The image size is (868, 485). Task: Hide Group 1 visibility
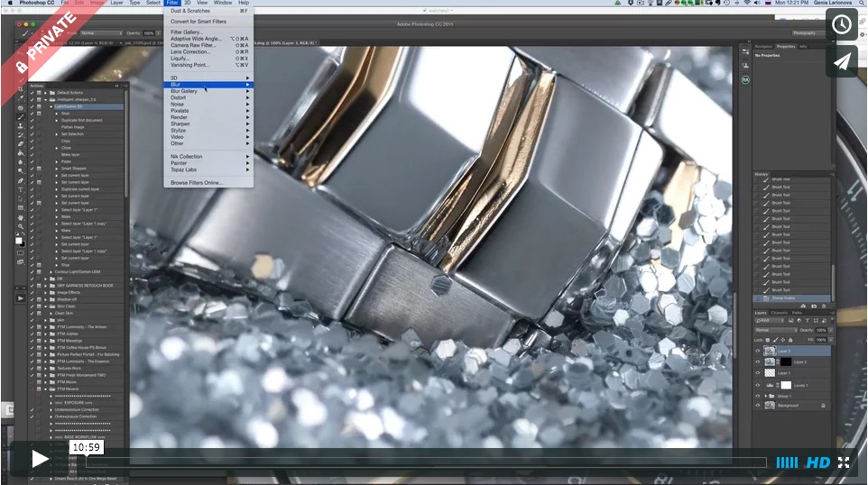758,396
